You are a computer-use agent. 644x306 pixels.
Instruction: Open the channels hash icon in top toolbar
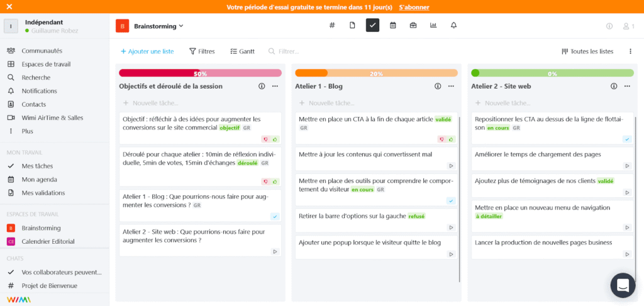coord(332,26)
